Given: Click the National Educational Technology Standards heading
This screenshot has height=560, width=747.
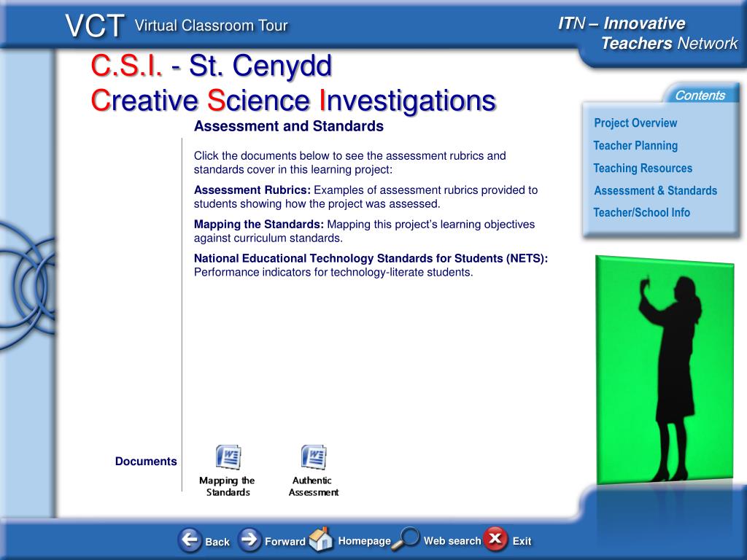Looking at the screenshot, I should point(371,259).
